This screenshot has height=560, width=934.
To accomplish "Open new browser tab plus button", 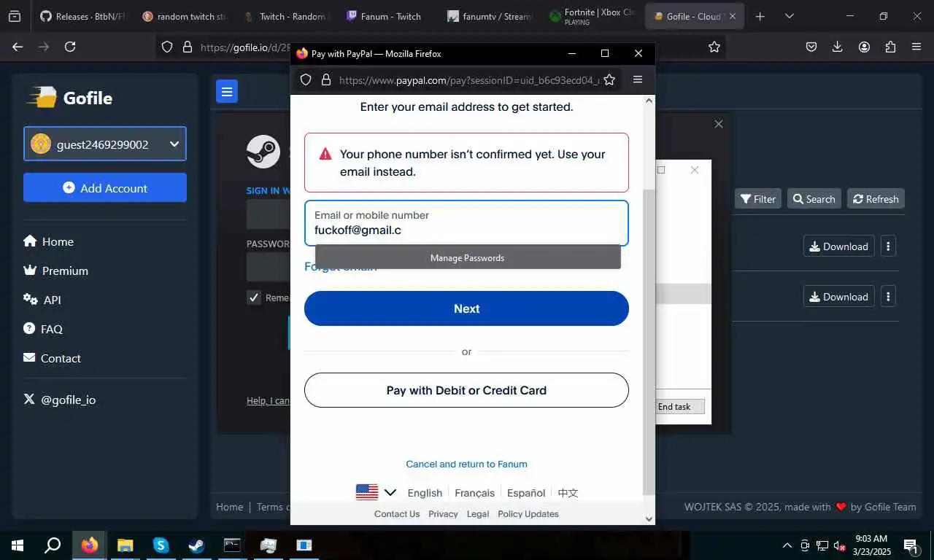I will tap(760, 16).
